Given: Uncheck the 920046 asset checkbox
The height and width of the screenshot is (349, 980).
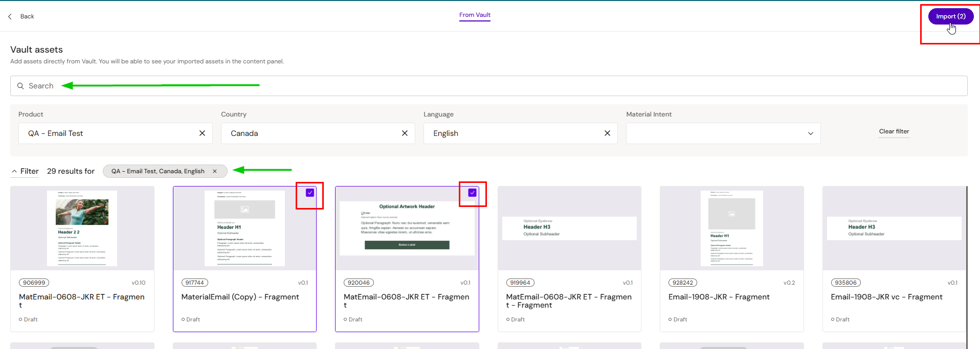Looking at the screenshot, I should tap(472, 193).
